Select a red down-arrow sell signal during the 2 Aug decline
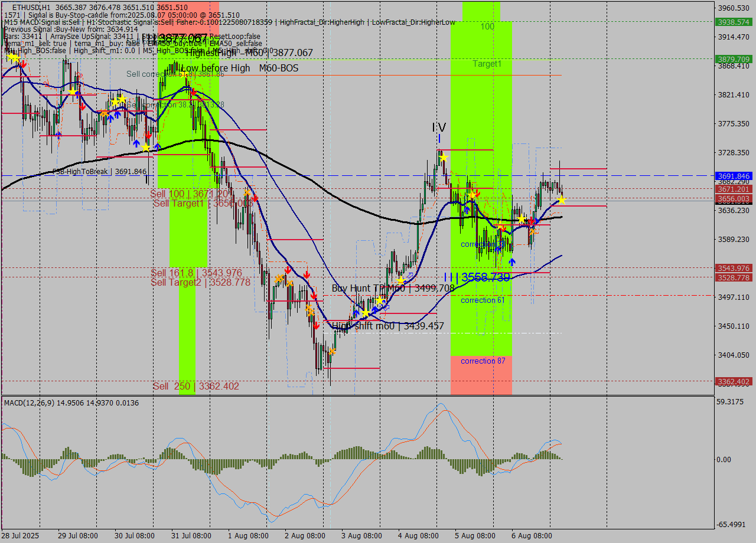 pyautogui.click(x=314, y=296)
